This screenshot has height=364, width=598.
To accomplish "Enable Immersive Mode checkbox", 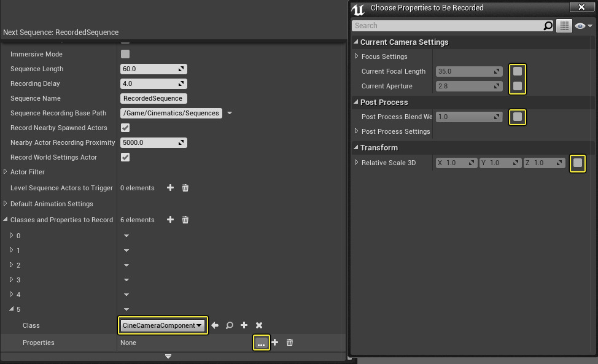I will pos(125,54).
